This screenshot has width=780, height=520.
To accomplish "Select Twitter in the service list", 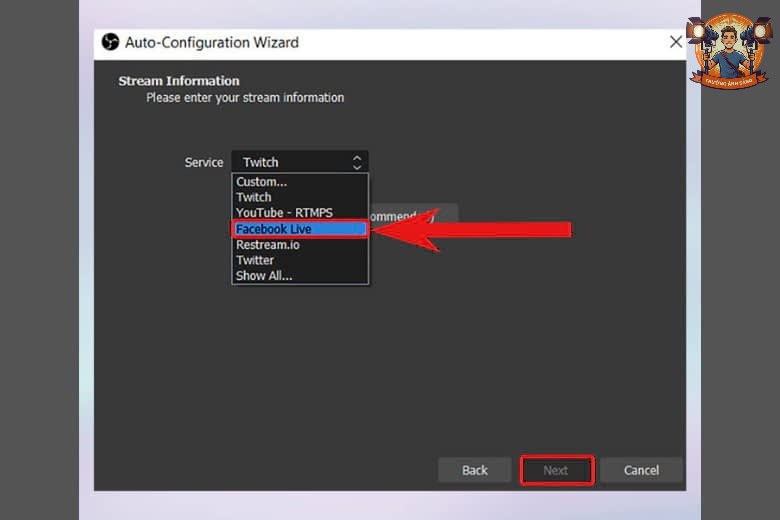I will [300, 260].
